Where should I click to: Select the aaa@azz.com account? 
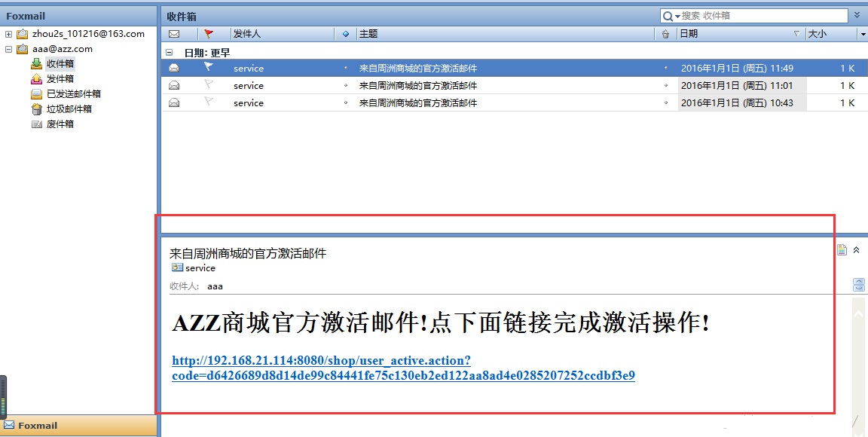pos(62,49)
